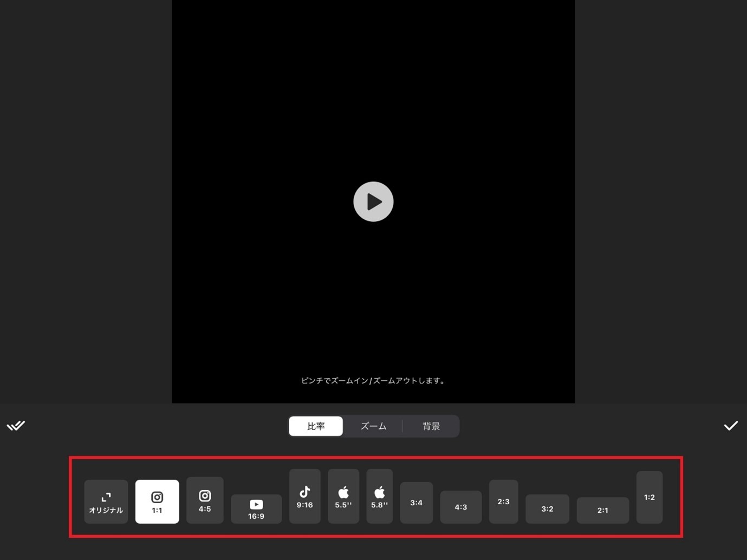This screenshot has width=747, height=560.
Task: Choose the YouTube 16:9 ratio
Action: click(256, 509)
